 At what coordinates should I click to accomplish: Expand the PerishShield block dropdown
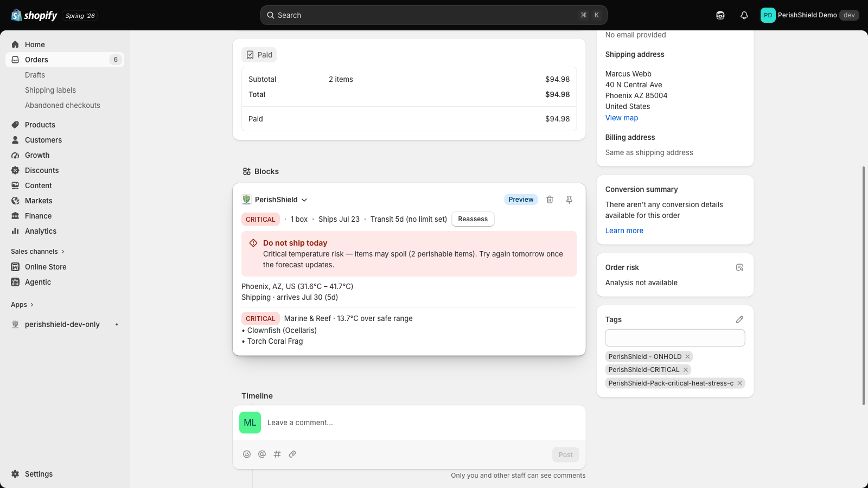pos(304,200)
